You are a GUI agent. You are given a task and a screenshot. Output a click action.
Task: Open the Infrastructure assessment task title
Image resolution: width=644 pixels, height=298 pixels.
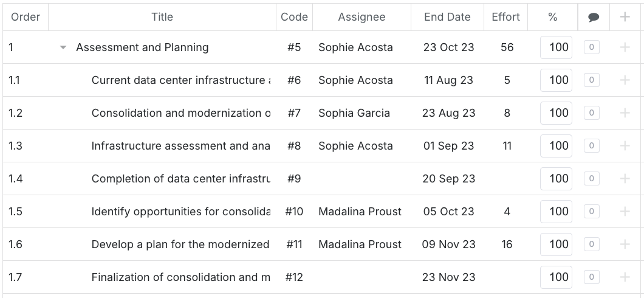(x=180, y=146)
